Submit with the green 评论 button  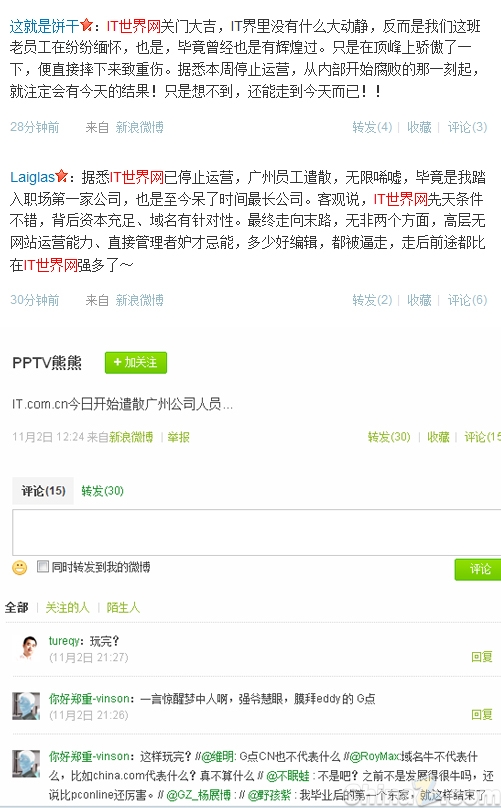click(478, 569)
